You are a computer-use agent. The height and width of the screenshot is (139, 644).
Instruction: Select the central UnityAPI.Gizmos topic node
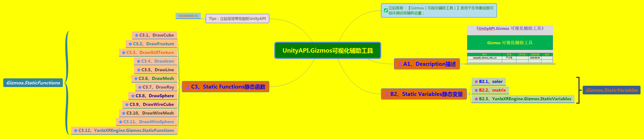(x=327, y=50)
